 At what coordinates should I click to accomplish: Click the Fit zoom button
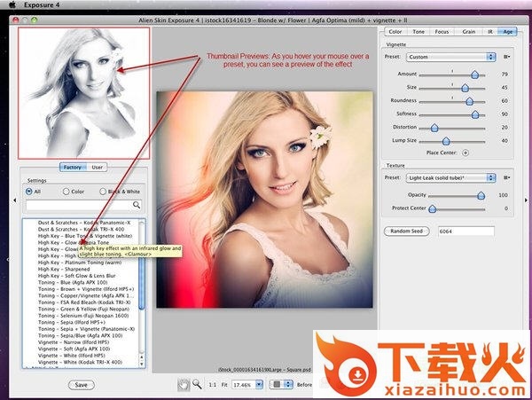click(224, 385)
